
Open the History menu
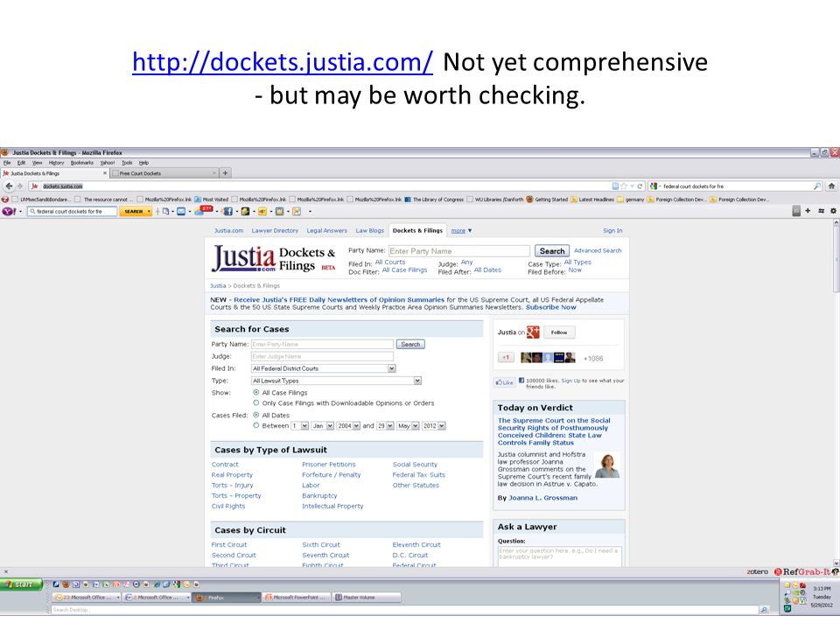click(56, 163)
